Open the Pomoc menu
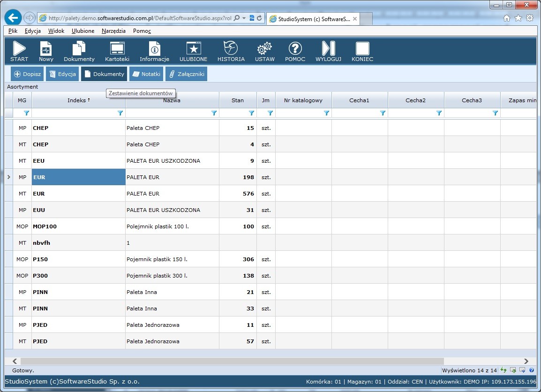The image size is (541, 392). pos(142,30)
